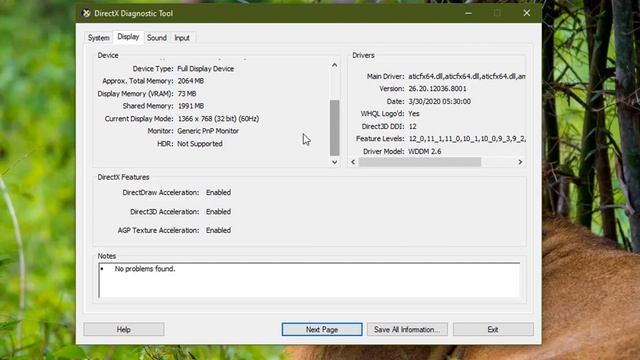Click the 'Display Memory (VRAM):' label
Screen dimensions: 640x360
(135, 93)
